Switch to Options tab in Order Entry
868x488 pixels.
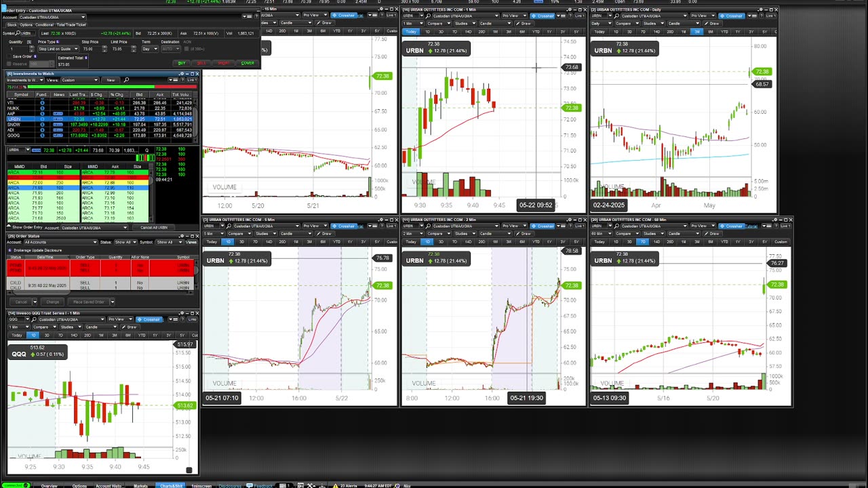(26, 25)
